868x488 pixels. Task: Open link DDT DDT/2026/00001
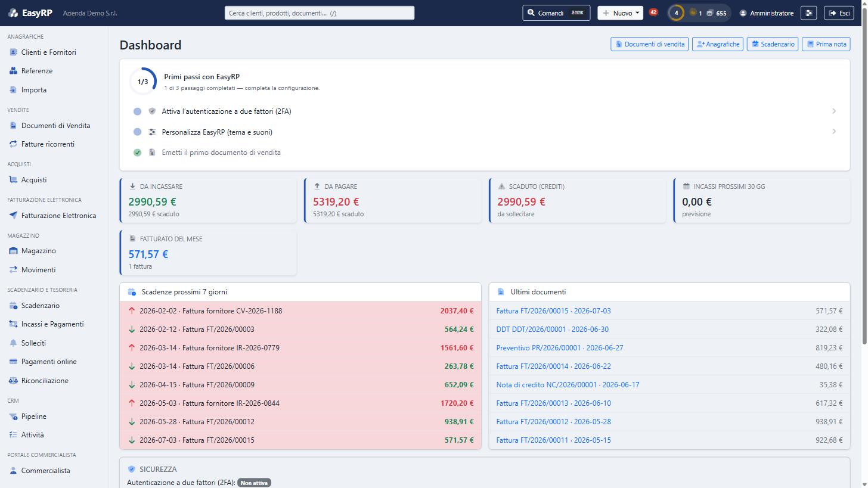point(553,330)
